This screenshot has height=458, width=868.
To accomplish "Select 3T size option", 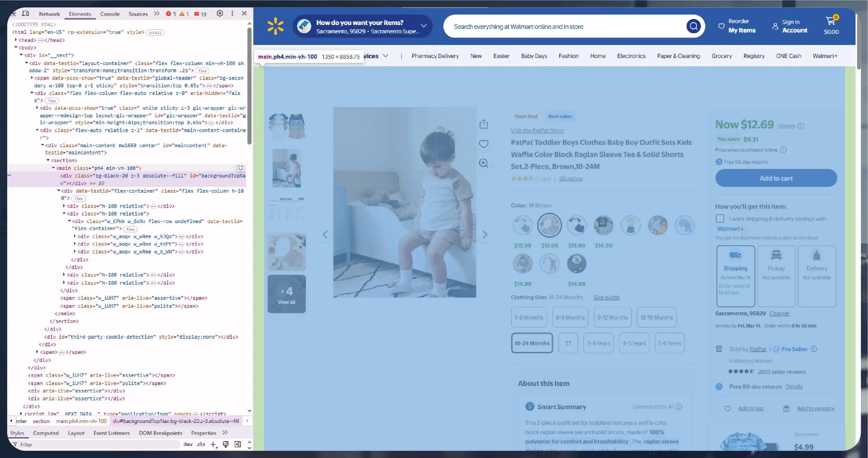I will tap(568, 343).
